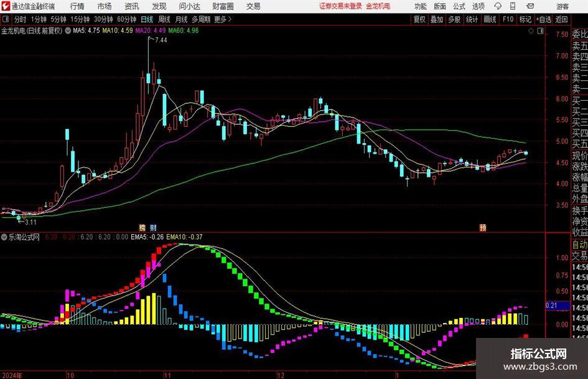Screen dimensions: 588x379
Task: Click the Tongdaxin red logo icon
Action: click(x=6, y=6)
